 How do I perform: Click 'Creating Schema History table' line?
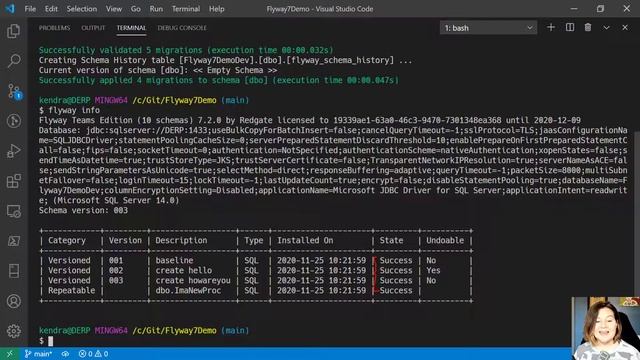225,60
